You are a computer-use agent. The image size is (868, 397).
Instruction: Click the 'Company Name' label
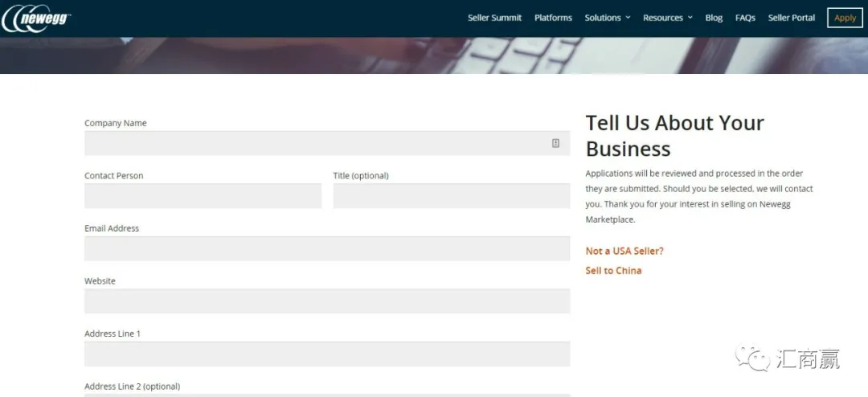point(116,123)
